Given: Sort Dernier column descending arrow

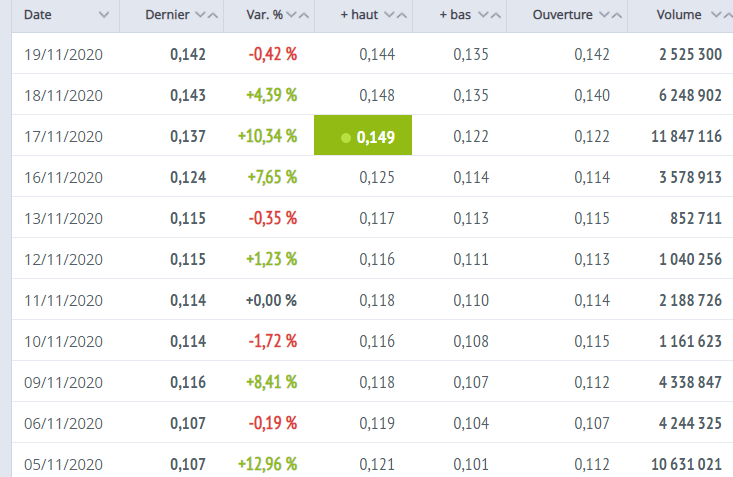Looking at the screenshot, I should point(200,15).
